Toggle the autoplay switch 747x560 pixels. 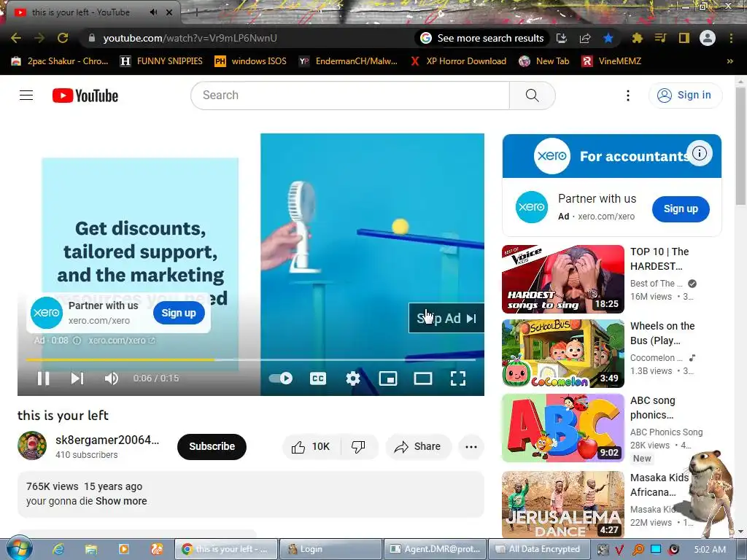coord(281,378)
